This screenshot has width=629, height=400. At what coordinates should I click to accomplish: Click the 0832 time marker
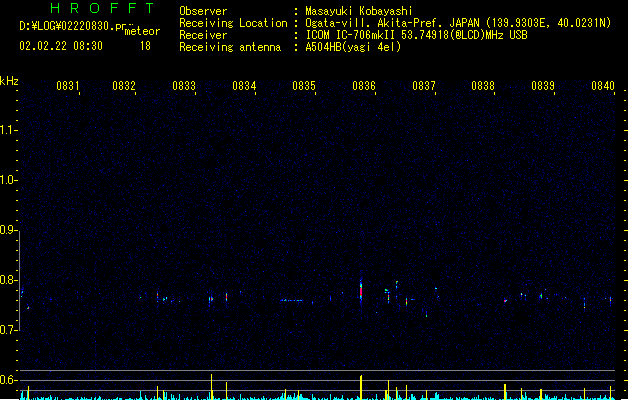click(x=124, y=85)
